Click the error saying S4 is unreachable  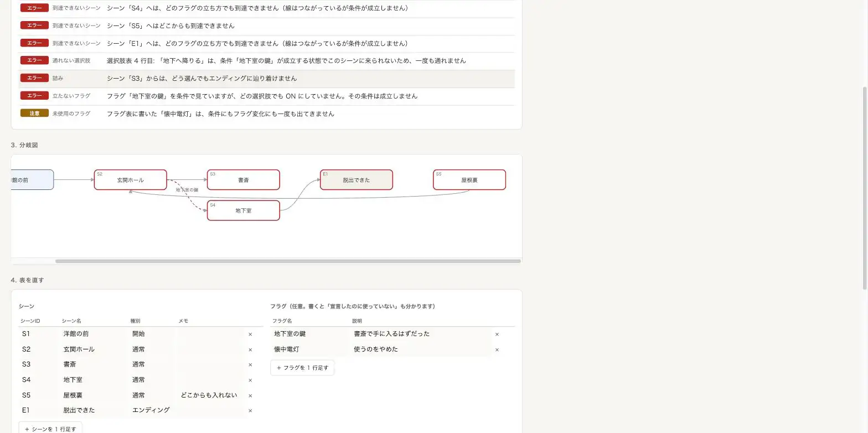pos(267,8)
